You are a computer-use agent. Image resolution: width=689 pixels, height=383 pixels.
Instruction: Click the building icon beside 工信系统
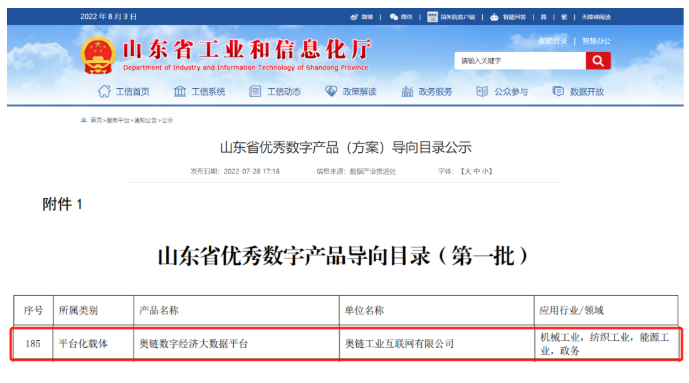point(180,91)
